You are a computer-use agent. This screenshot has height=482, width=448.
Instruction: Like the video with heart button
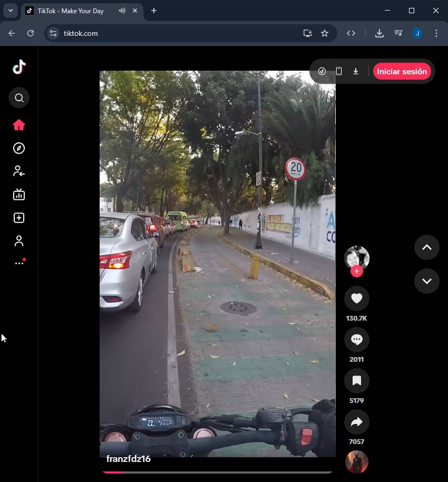357,298
